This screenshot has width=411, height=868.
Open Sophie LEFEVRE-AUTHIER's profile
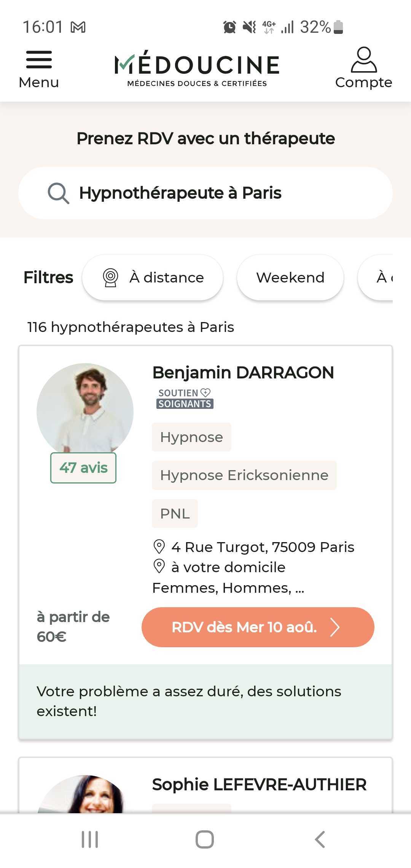pos(259,785)
